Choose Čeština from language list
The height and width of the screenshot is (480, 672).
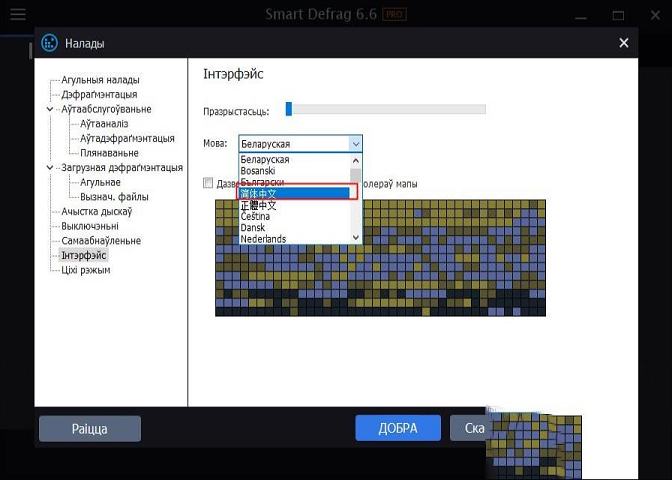(x=294, y=216)
